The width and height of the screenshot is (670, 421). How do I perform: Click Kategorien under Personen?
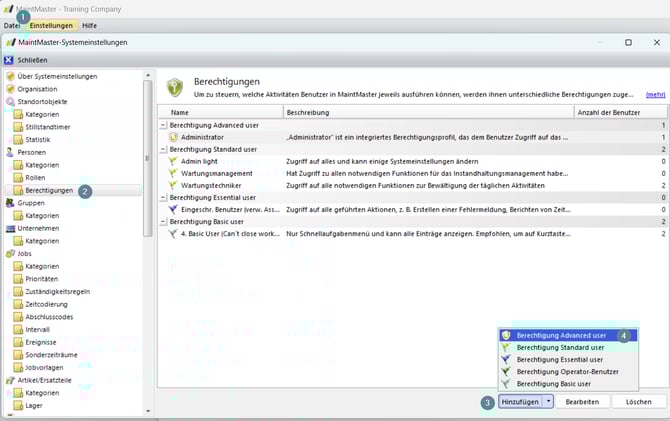pos(42,165)
